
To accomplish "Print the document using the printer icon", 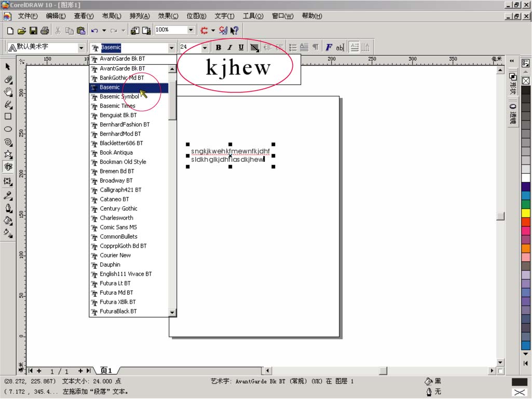I will 45,31.
